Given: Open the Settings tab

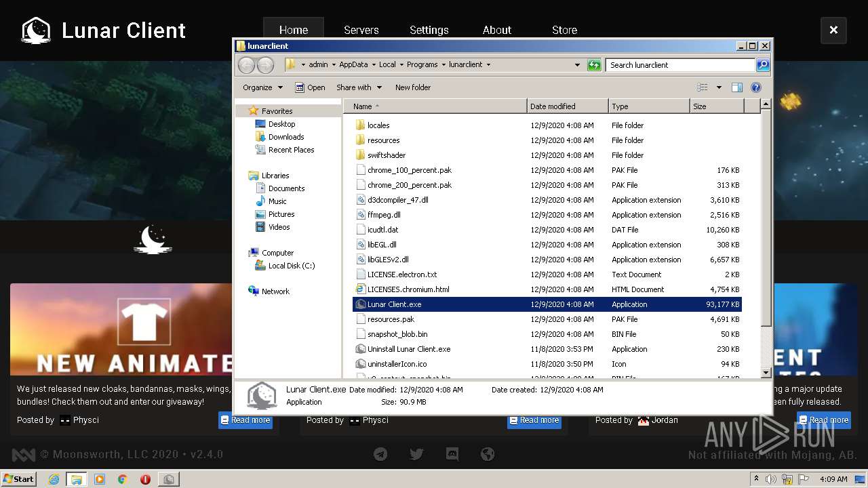Looking at the screenshot, I should [429, 30].
